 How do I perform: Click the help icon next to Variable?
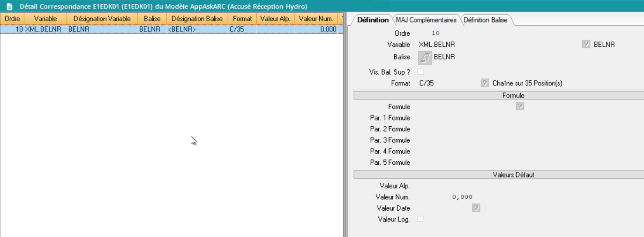click(x=586, y=45)
